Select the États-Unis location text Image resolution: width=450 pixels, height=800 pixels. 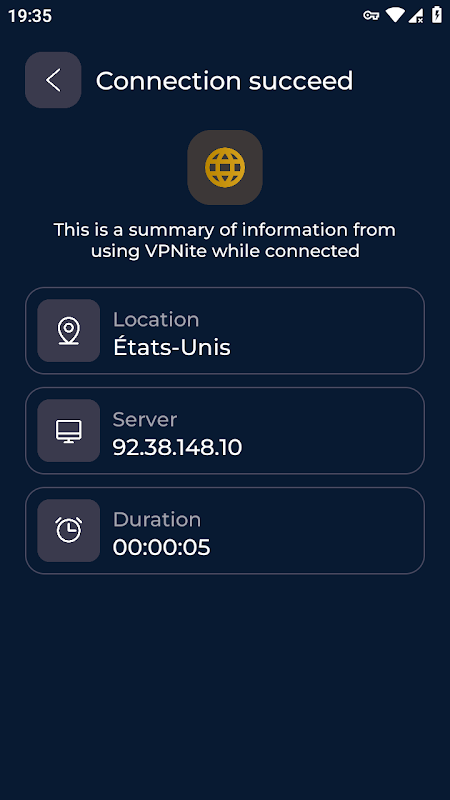coord(171,347)
